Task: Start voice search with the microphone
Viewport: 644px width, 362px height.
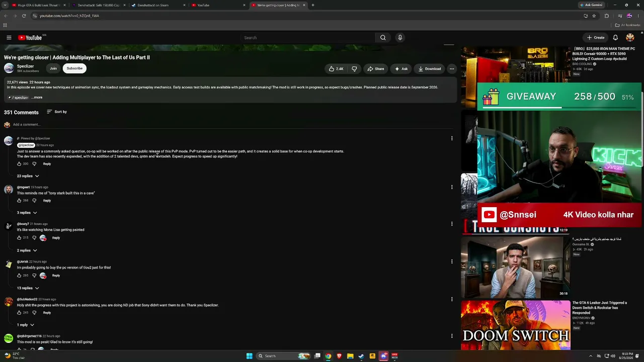Action: (x=400, y=38)
